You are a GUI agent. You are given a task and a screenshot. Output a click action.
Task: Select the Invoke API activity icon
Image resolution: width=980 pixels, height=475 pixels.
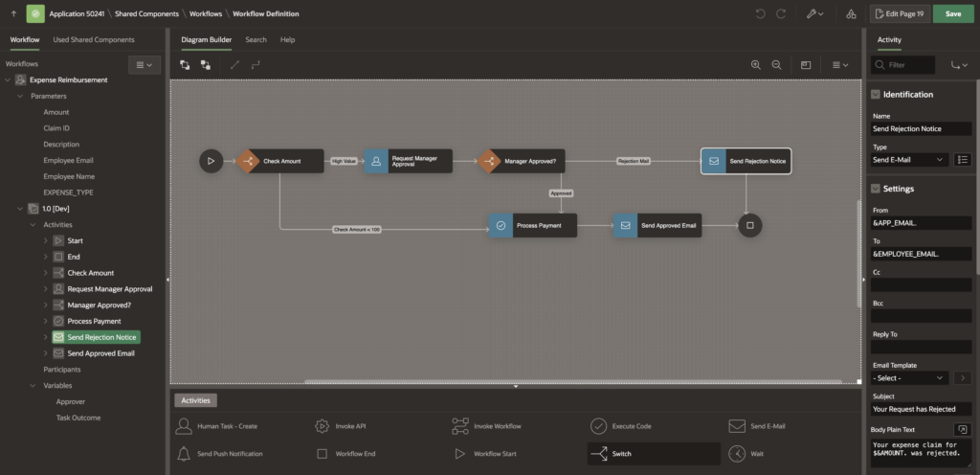click(323, 425)
